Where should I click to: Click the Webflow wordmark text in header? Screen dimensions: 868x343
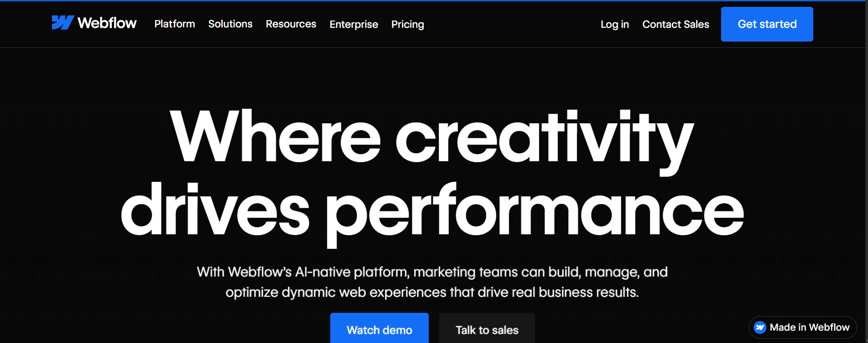pos(107,23)
